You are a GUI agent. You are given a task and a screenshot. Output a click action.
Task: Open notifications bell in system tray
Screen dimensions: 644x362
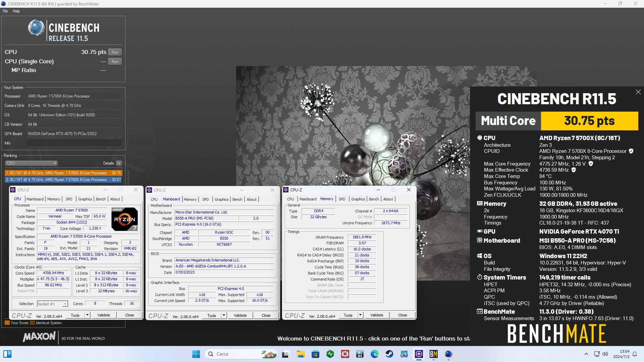pos(635,354)
